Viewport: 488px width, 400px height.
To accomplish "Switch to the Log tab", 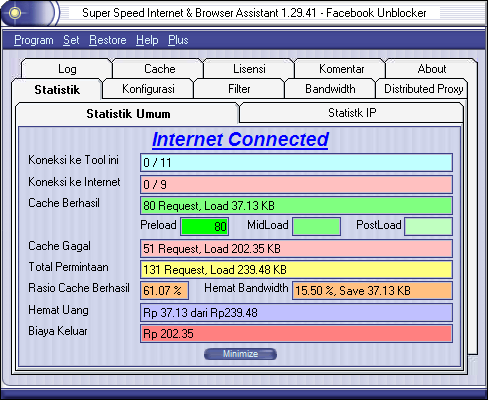I will (67, 69).
